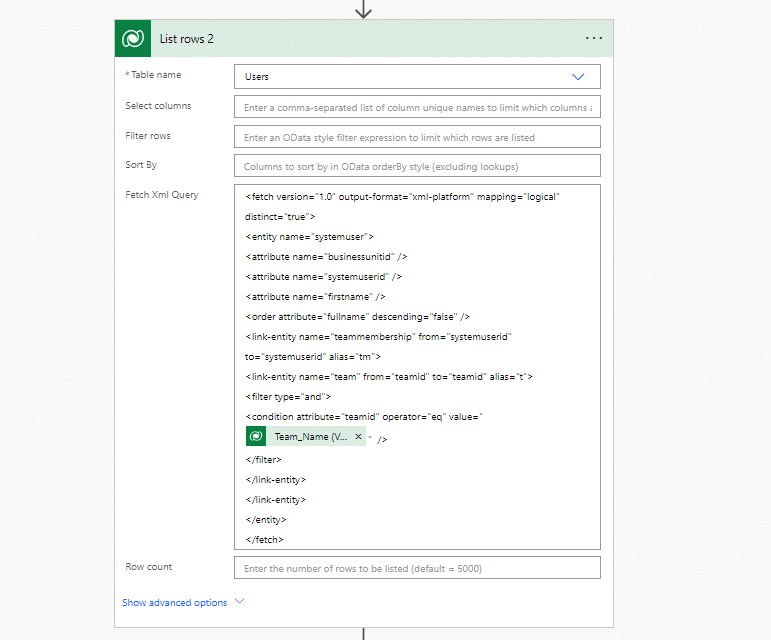Open the List rows 2 ellipsis menu
Image resolution: width=771 pixels, height=640 pixels.
coord(593,38)
